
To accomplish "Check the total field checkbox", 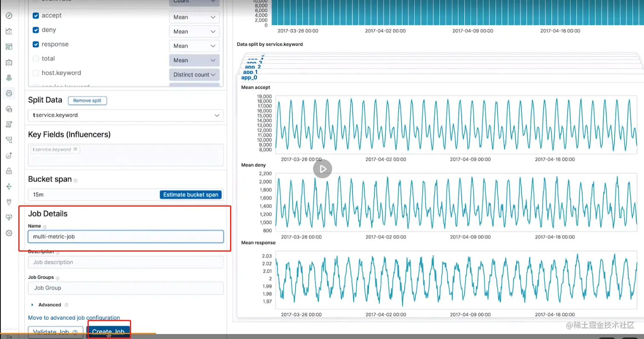I will tap(36, 59).
